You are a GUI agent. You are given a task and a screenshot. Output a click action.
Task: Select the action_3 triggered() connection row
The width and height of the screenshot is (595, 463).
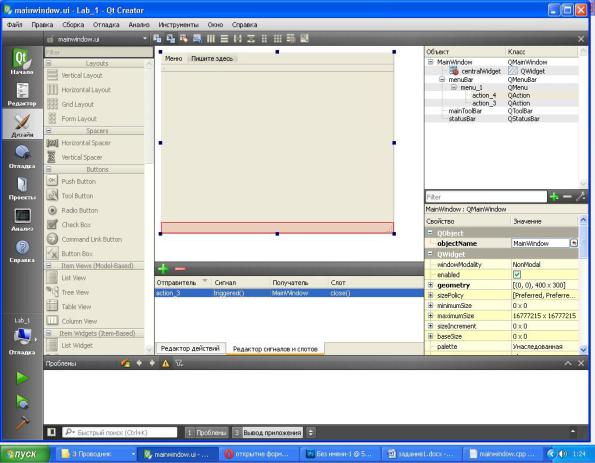coord(289,293)
